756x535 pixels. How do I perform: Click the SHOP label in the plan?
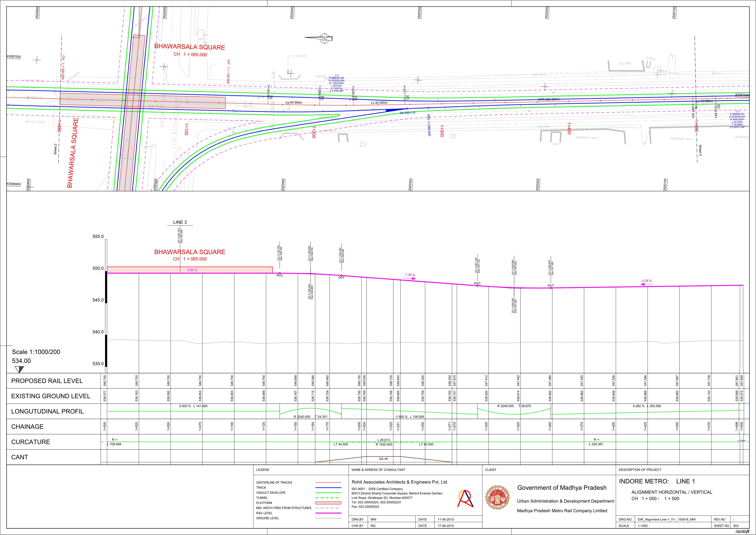pos(555,144)
